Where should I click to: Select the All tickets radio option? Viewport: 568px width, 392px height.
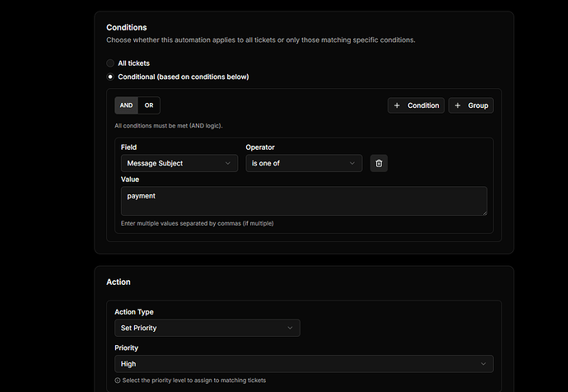110,63
